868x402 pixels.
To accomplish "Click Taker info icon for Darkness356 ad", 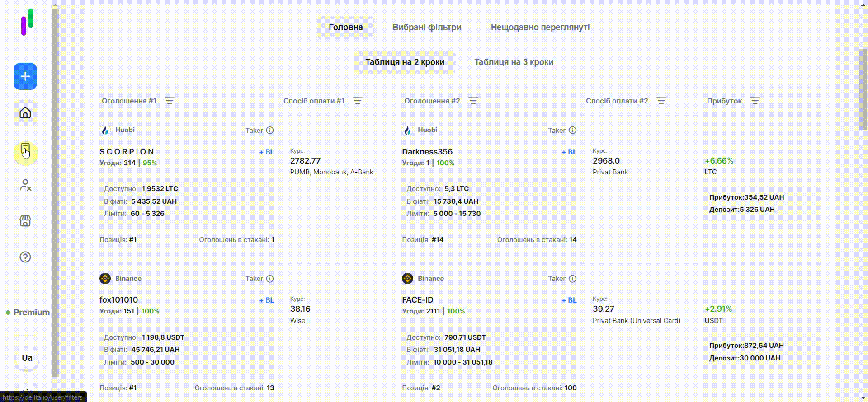I will (572, 131).
